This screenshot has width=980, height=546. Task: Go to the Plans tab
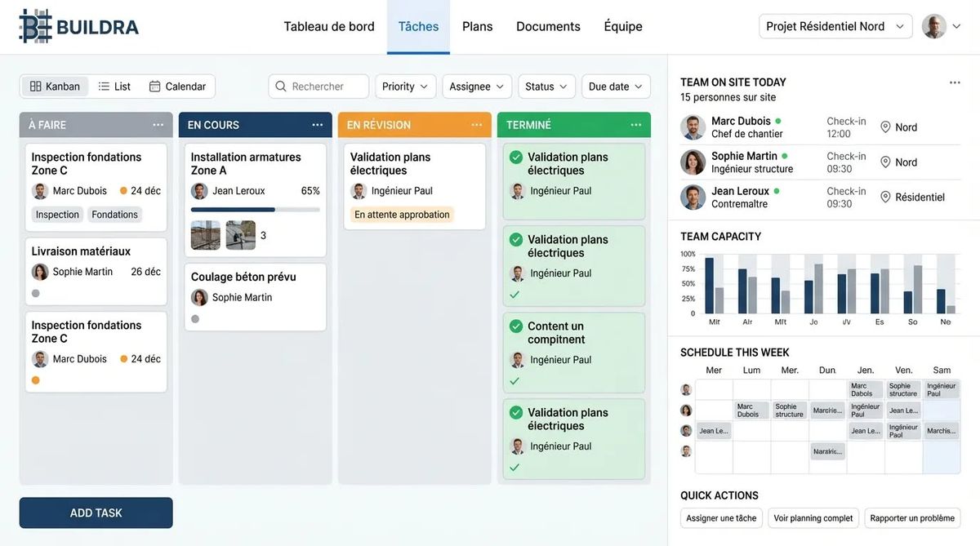click(477, 26)
